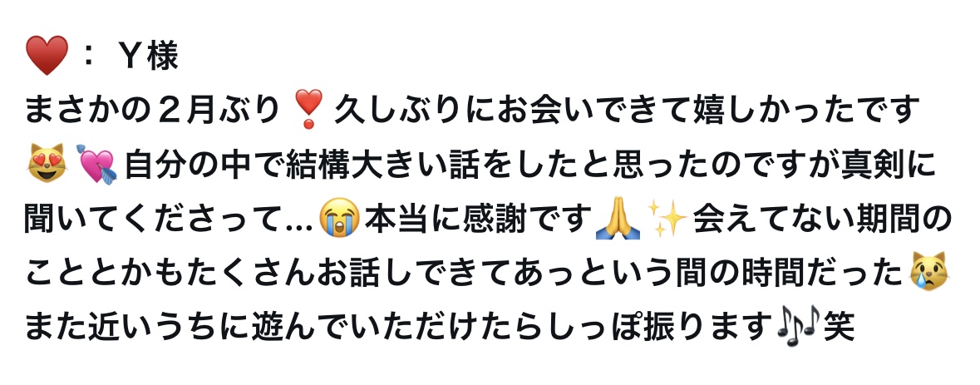Screen dimensions: 980x385
Task: Select the heart-eyes cat emoji
Action: [x=47, y=164]
